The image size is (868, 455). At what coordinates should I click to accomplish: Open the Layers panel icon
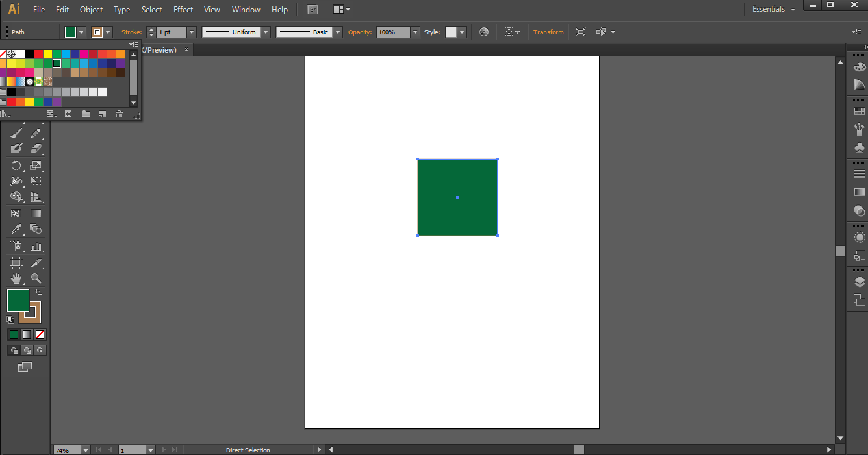click(x=859, y=282)
